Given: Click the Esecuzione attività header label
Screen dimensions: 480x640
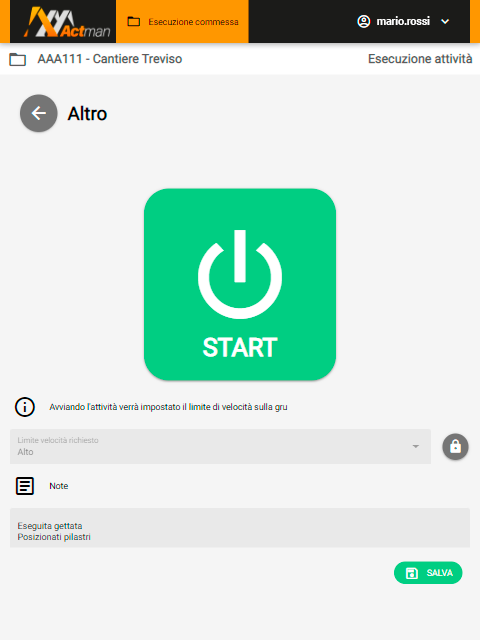Looking at the screenshot, I should click(420, 59).
